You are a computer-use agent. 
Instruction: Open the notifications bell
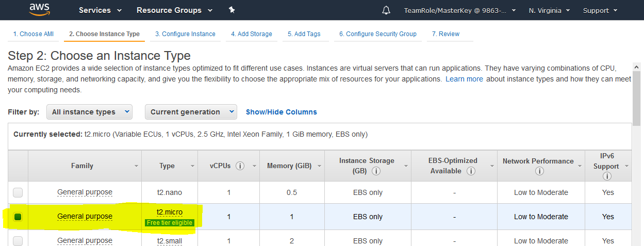[386, 10]
